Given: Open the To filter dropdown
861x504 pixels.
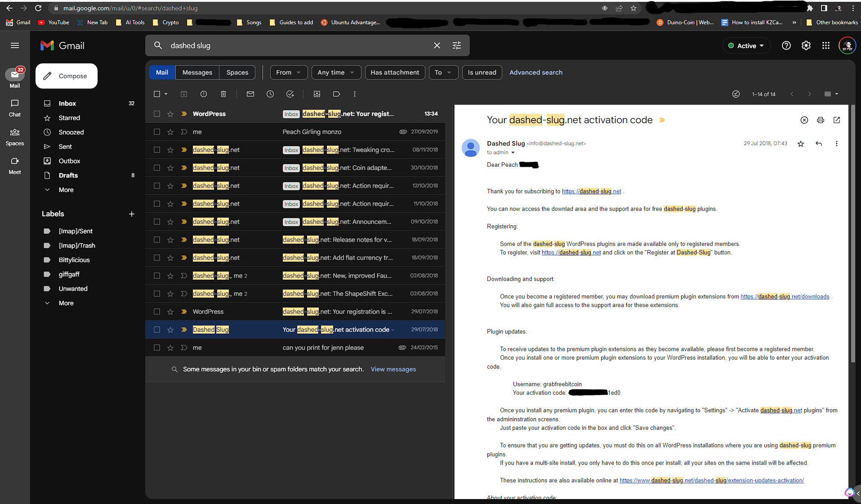Looking at the screenshot, I should [x=443, y=72].
